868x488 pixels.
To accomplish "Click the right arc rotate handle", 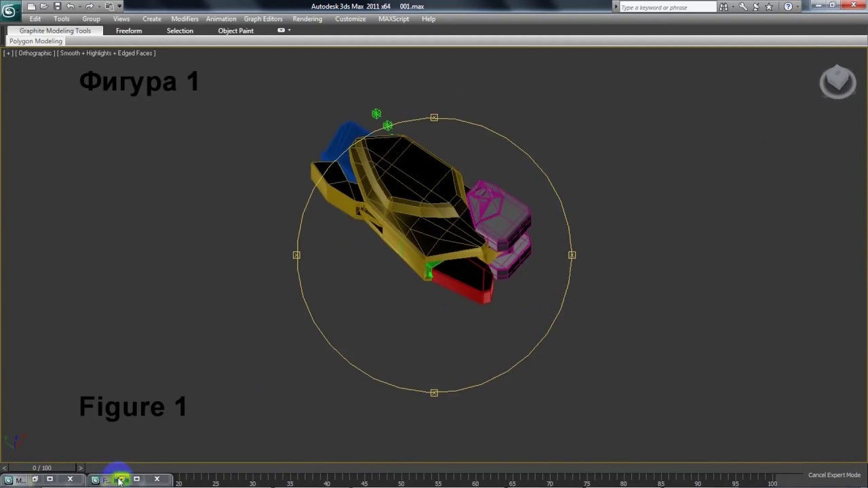I will (572, 255).
